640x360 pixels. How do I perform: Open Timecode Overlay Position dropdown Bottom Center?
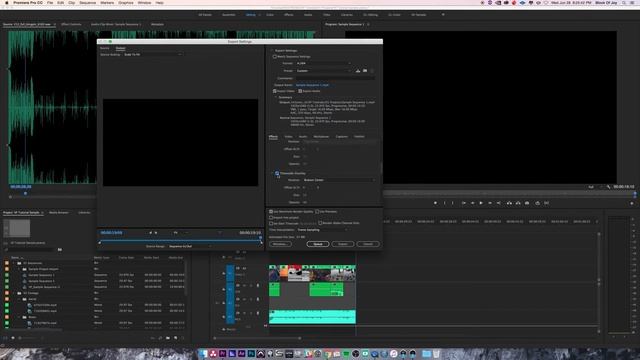pyautogui.click(x=339, y=180)
